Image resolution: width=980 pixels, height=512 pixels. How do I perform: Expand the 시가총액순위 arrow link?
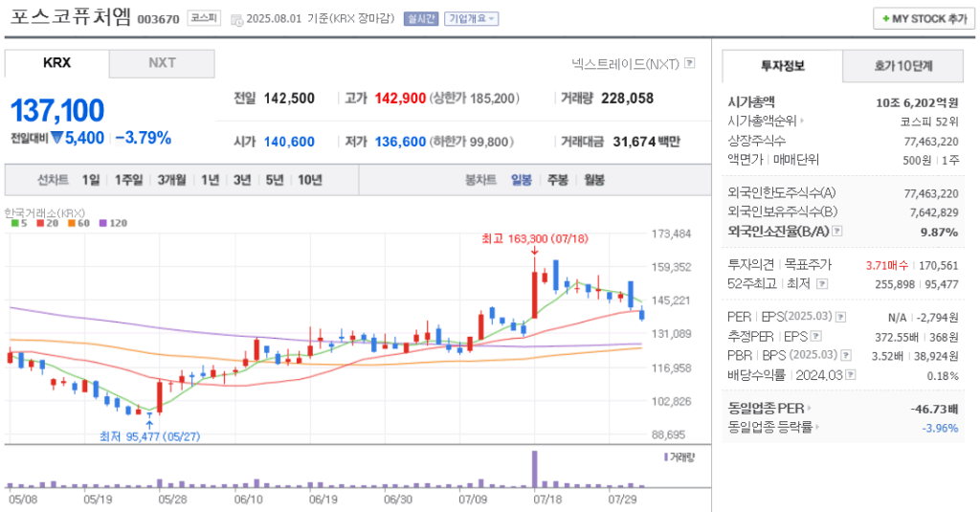click(766, 122)
